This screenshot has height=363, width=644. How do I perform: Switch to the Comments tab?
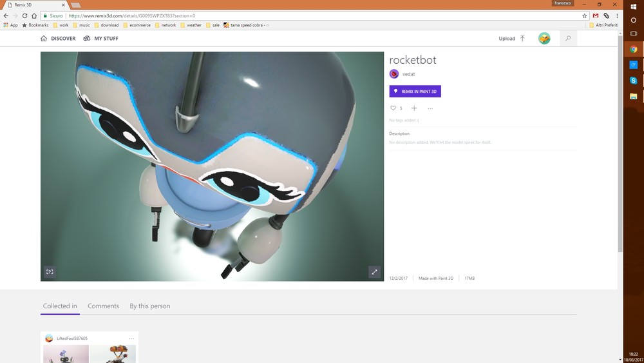click(x=103, y=306)
